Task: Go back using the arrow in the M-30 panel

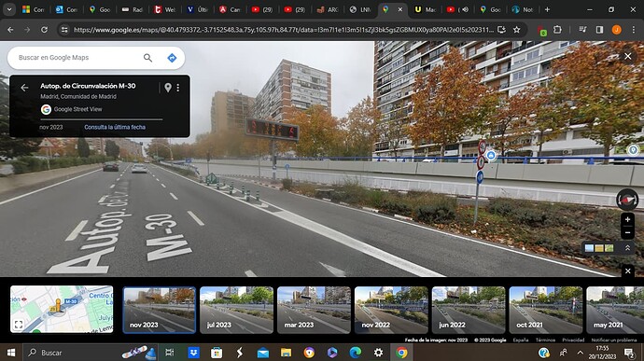Action: coord(24,88)
